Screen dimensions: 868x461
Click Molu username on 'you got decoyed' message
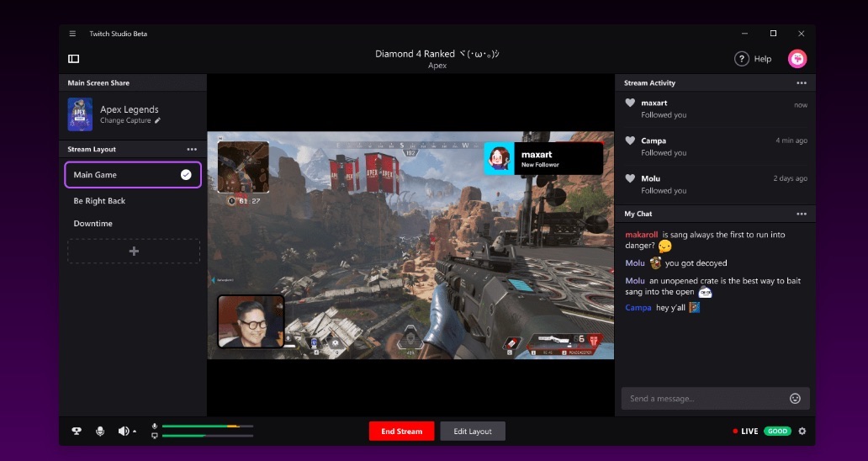tap(635, 262)
